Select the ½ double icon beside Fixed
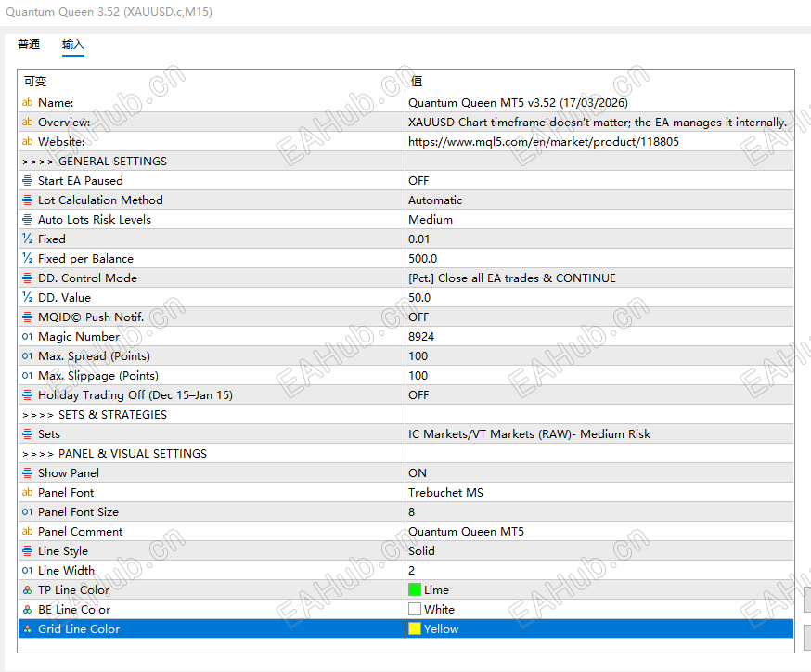This screenshot has width=811, height=672. (28, 239)
